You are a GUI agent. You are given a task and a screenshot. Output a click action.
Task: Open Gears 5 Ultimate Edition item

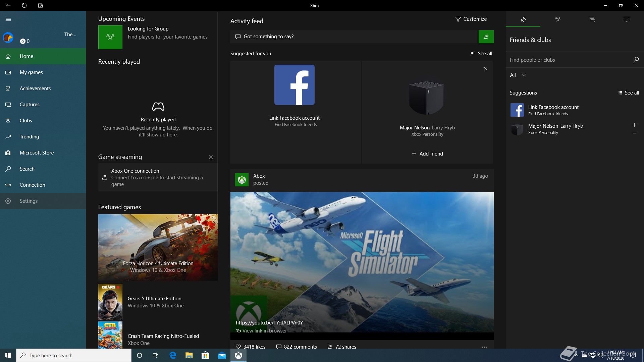pyautogui.click(x=158, y=302)
